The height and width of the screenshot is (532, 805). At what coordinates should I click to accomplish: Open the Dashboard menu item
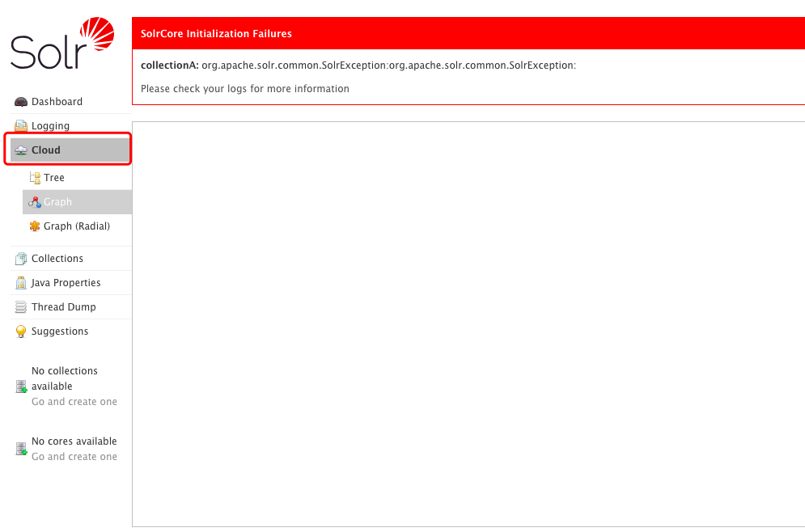71,102
